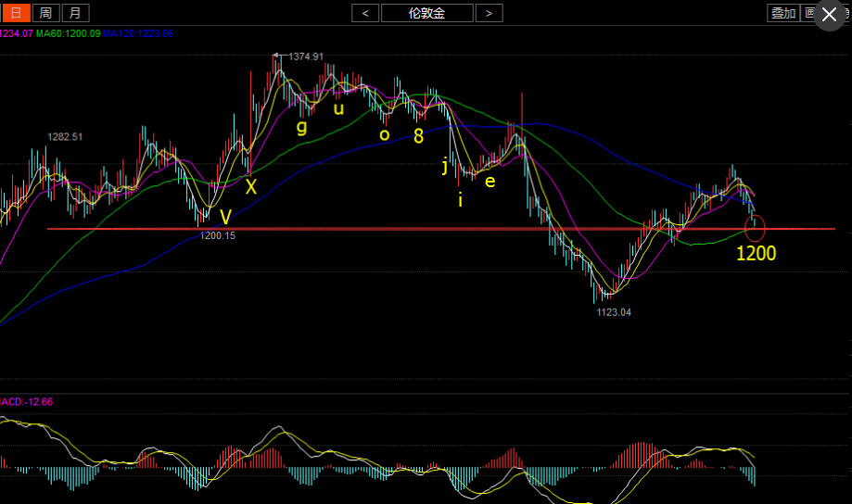The image size is (852, 504).
Task: Click the yellow X annotation on chart
Action: click(250, 186)
